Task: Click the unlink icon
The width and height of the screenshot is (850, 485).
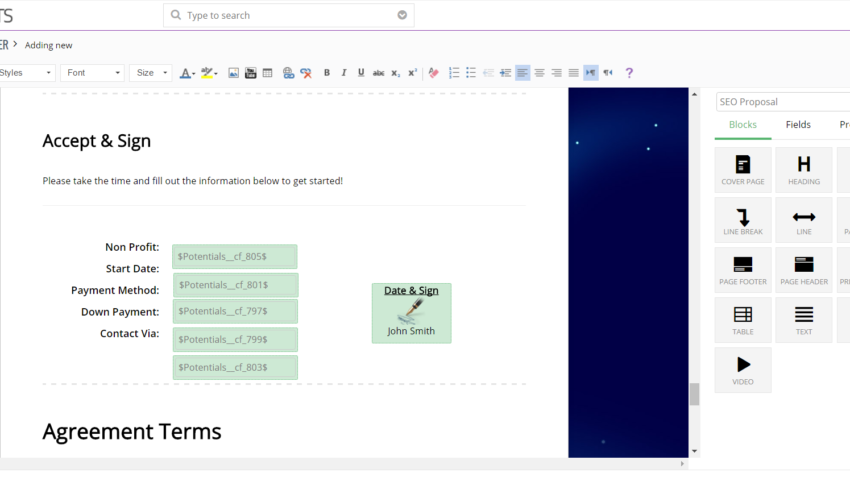Action: coord(306,73)
